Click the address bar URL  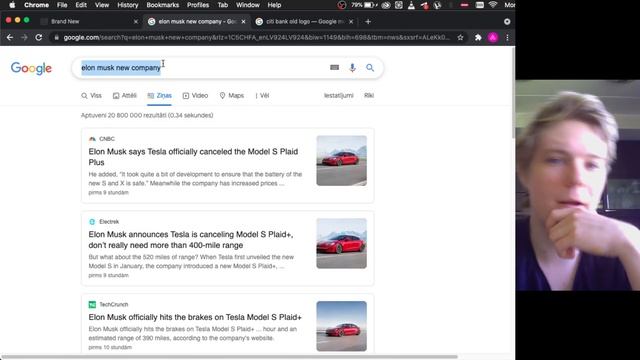(256, 38)
